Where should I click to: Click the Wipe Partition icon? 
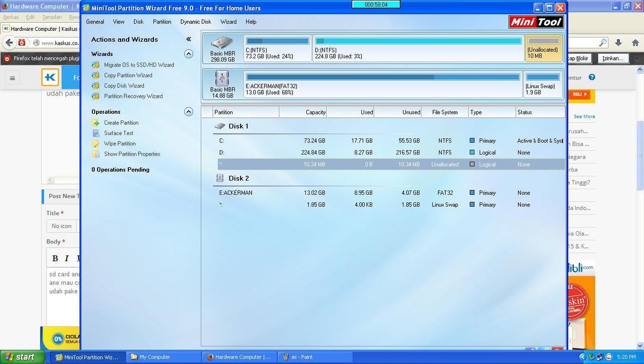[96, 143]
